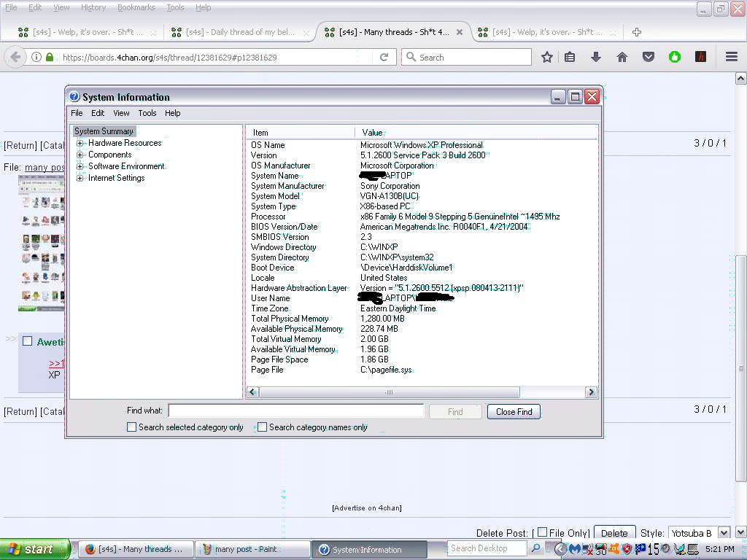Open the Windows start menu
The width and height of the screenshot is (747, 560).
click(x=34, y=549)
